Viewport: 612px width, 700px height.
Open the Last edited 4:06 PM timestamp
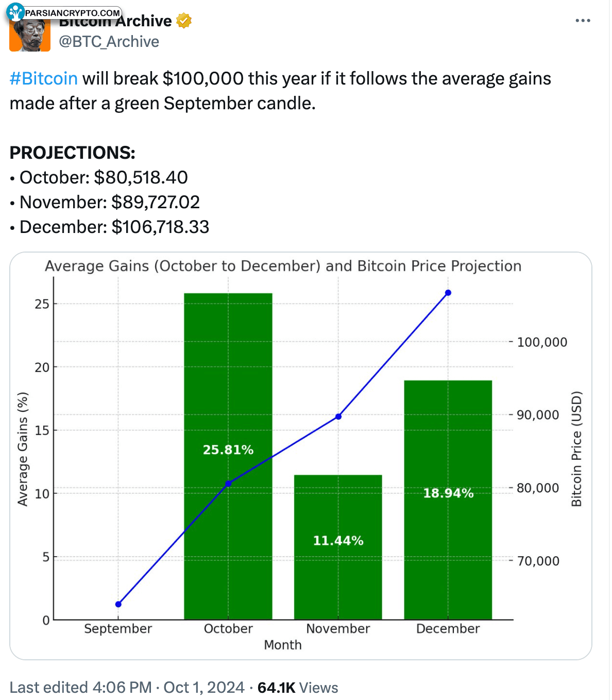(x=81, y=688)
